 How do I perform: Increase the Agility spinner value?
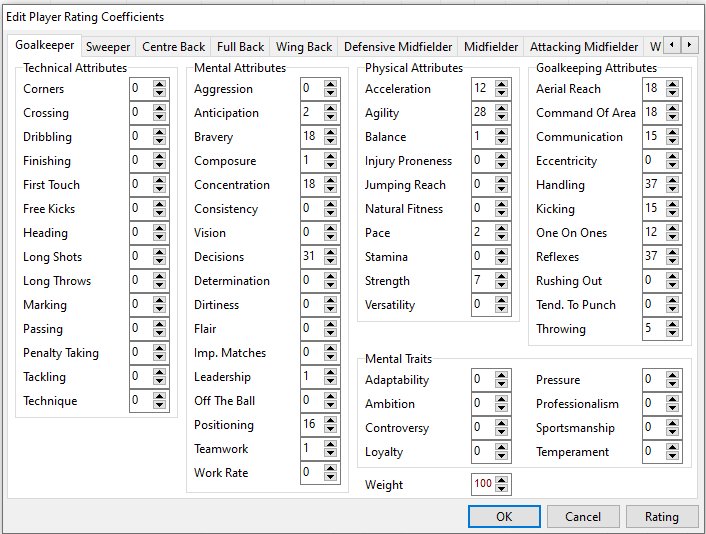[501, 108]
